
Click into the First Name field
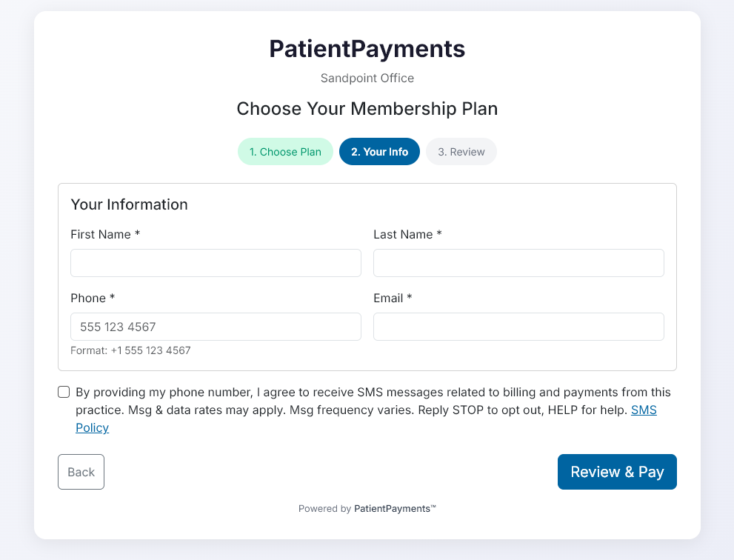[x=216, y=263]
